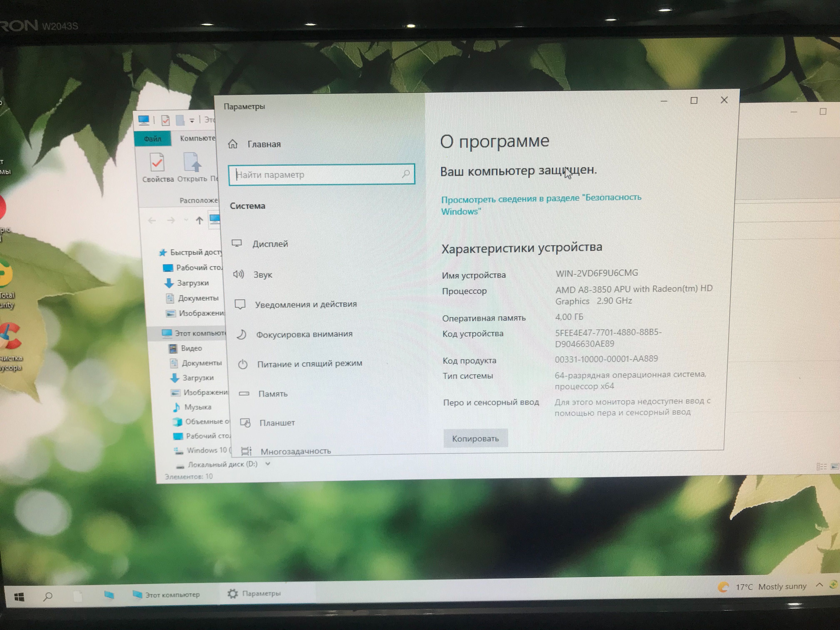Close the Параметры window

tap(724, 100)
